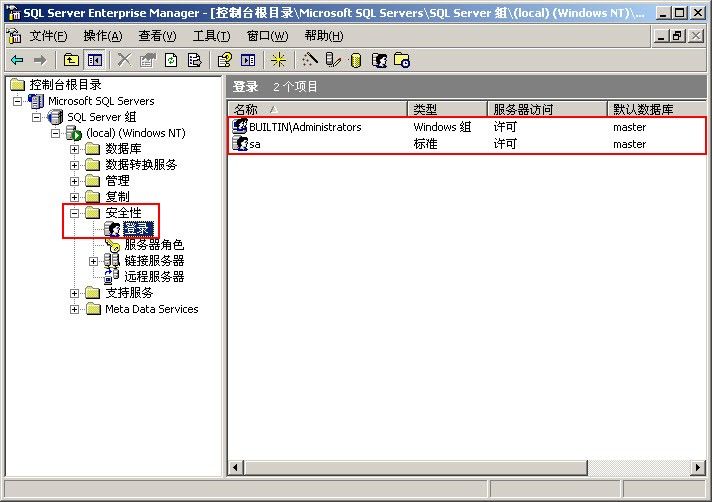Screen dimensions: 712x502
Task: Expand the 复制 folder
Action: (74, 197)
